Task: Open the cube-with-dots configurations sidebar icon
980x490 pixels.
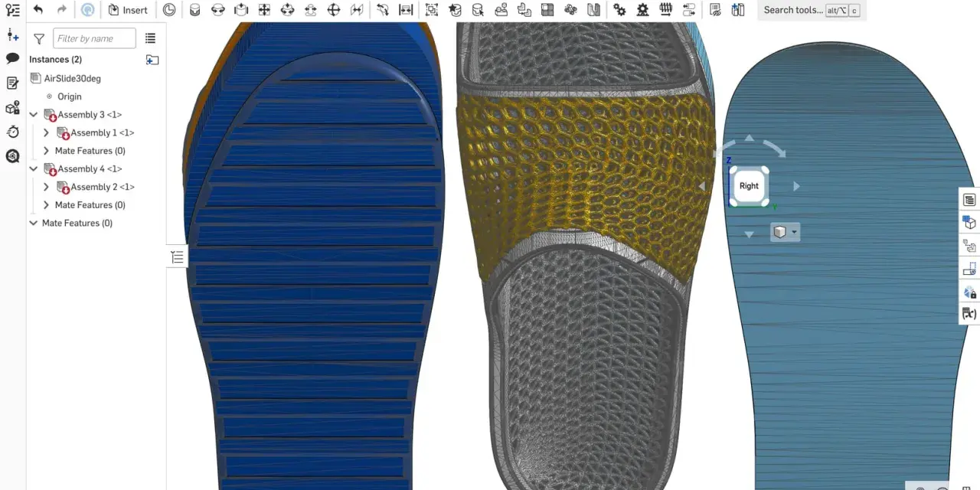Action: [x=12, y=108]
